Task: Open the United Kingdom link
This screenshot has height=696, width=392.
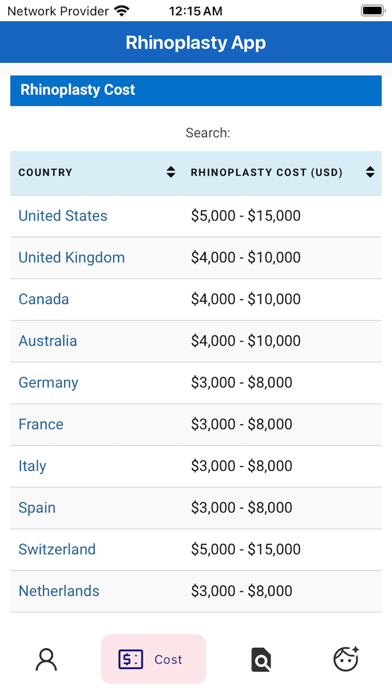Action: pos(71,257)
